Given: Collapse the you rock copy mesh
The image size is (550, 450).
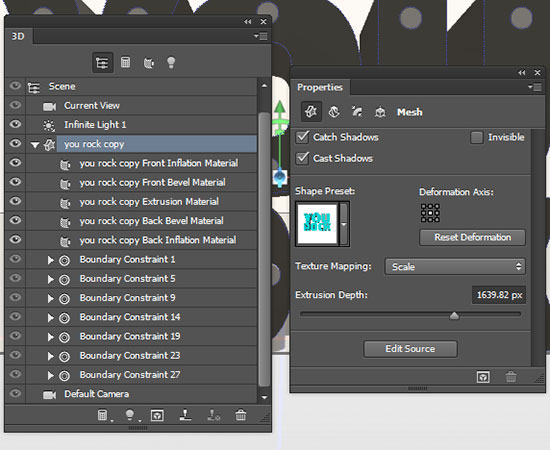Looking at the screenshot, I should pos(34,144).
